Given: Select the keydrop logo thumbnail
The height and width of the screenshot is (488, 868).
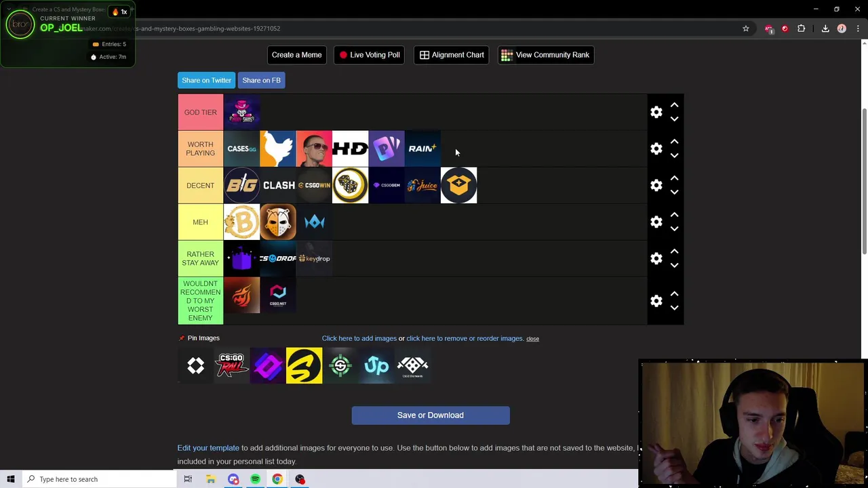Looking at the screenshot, I should [x=314, y=258].
